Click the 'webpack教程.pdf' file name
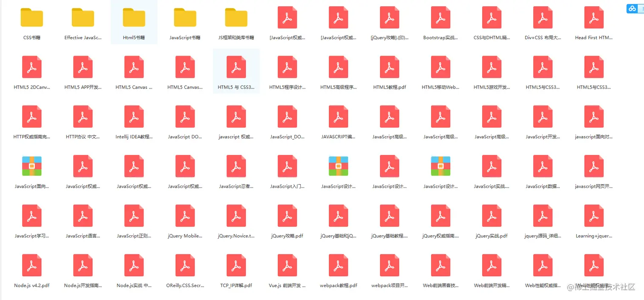The height and width of the screenshot is (300, 644). click(x=339, y=286)
